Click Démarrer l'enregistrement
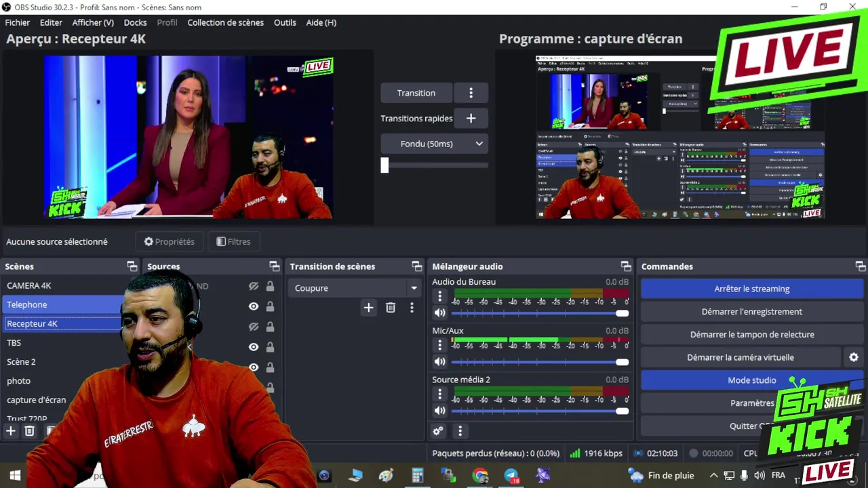Screen dimensions: 868x488 click(751, 312)
